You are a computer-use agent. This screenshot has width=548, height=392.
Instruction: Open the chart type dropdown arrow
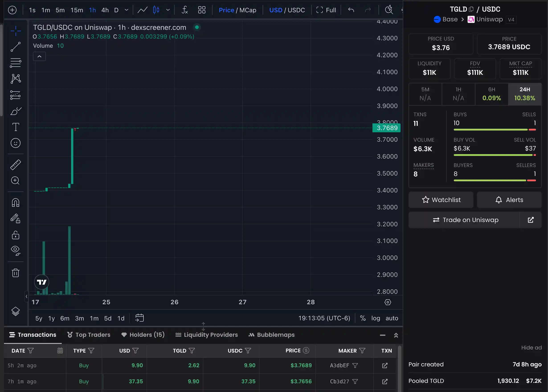(x=168, y=10)
